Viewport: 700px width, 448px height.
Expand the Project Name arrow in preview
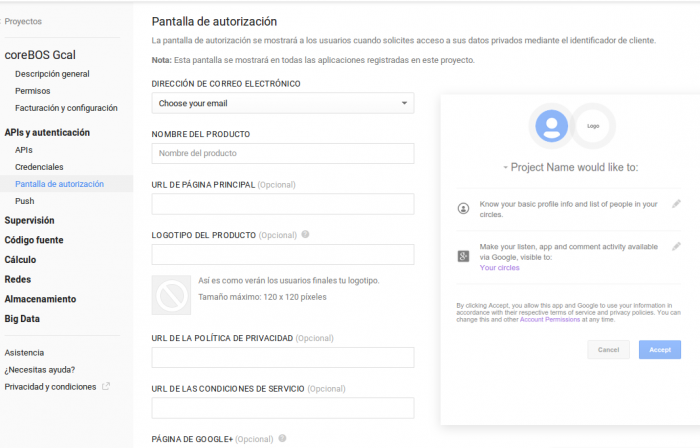[505, 168]
